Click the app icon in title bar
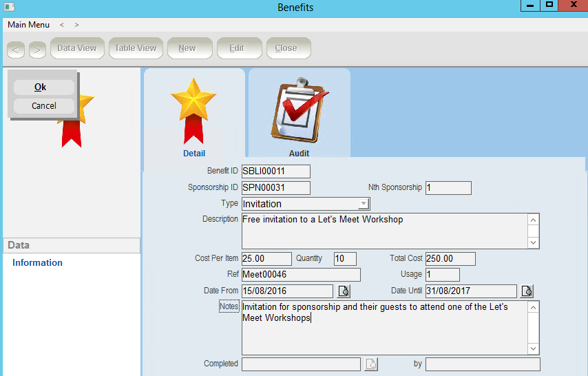The image size is (588, 376). (10, 7)
